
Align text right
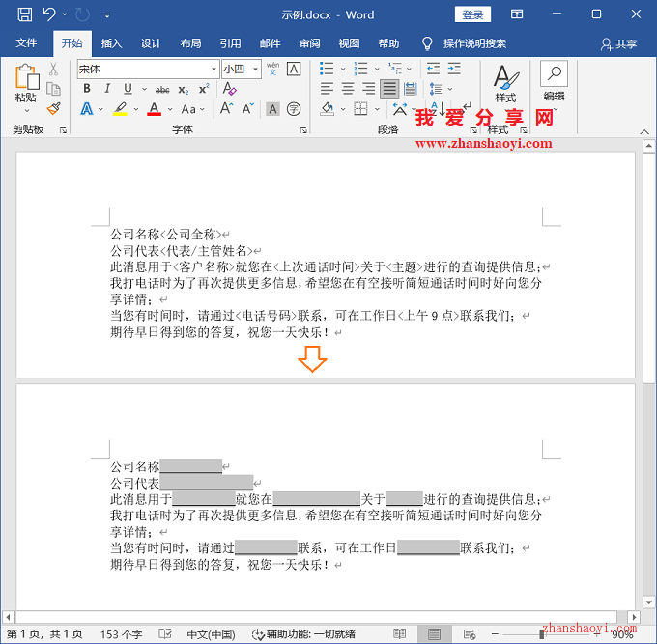coord(369,89)
